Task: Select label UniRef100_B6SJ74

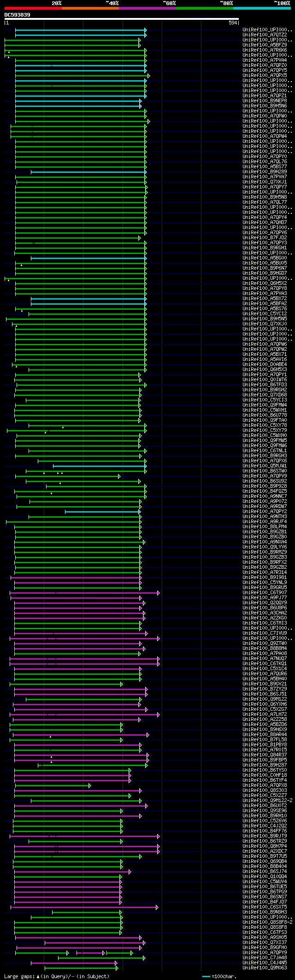Action: (265, 872)
